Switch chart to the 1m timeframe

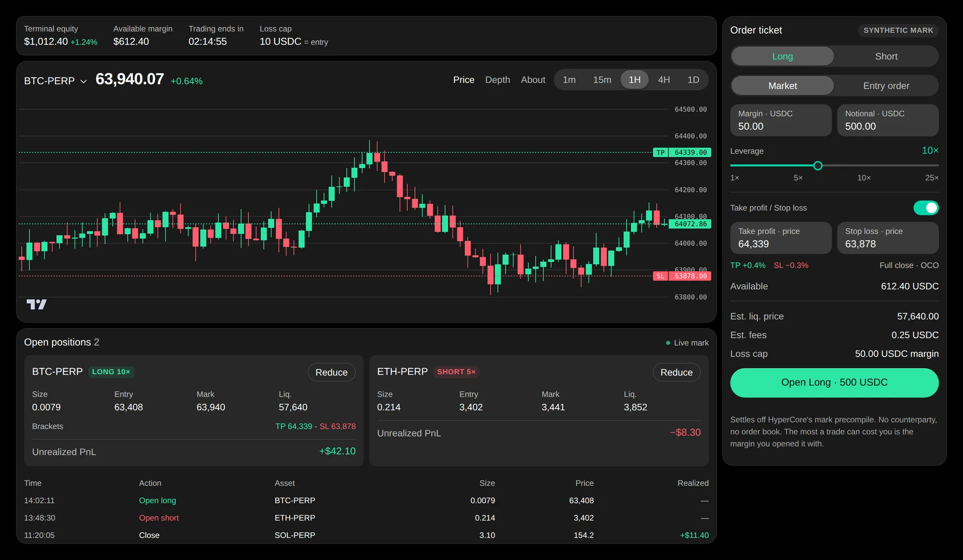(569, 80)
